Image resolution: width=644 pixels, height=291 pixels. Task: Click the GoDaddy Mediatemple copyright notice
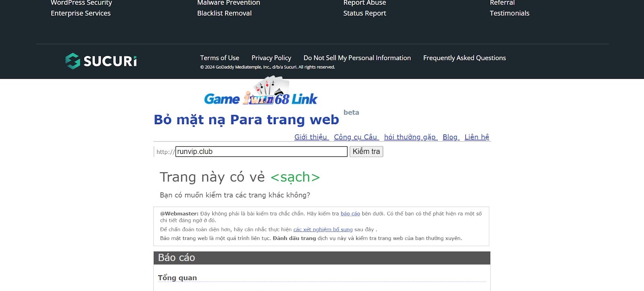click(267, 67)
